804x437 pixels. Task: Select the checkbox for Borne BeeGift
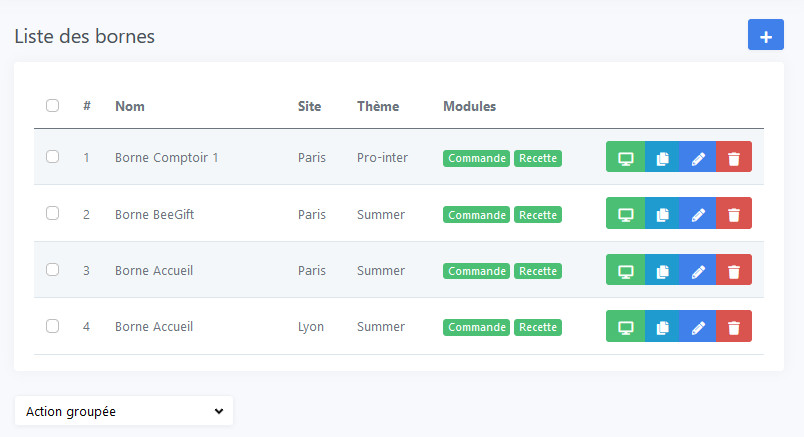point(52,213)
